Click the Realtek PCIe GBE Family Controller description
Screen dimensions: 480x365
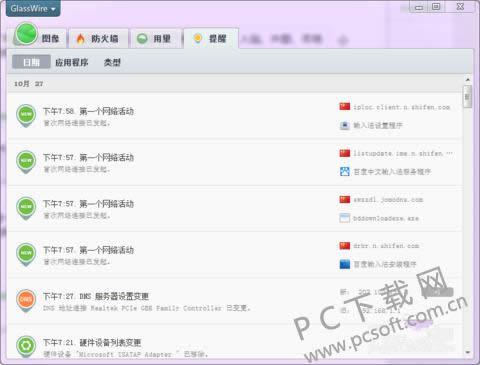pos(147,308)
